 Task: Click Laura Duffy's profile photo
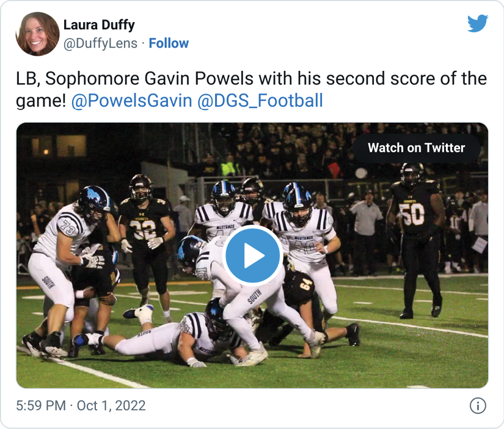pyautogui.click(x=38, y=34)
